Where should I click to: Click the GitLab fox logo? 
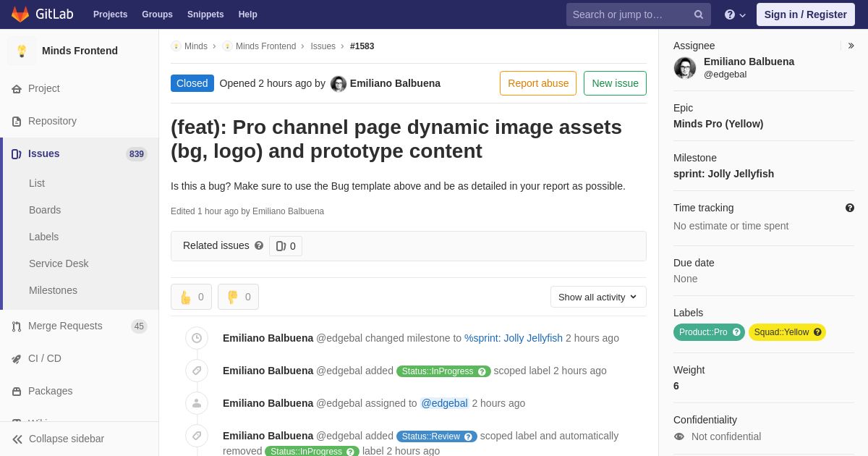click(20, 14)
